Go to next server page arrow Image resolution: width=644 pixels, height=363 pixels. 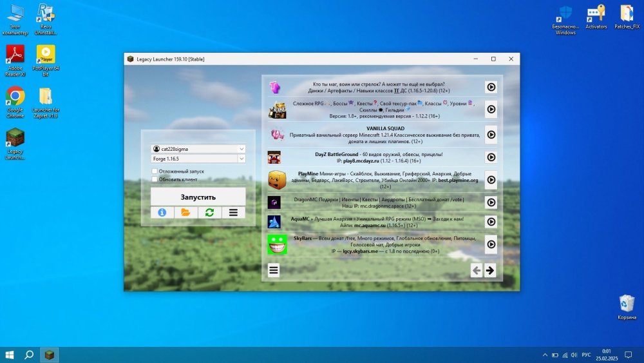490,270
